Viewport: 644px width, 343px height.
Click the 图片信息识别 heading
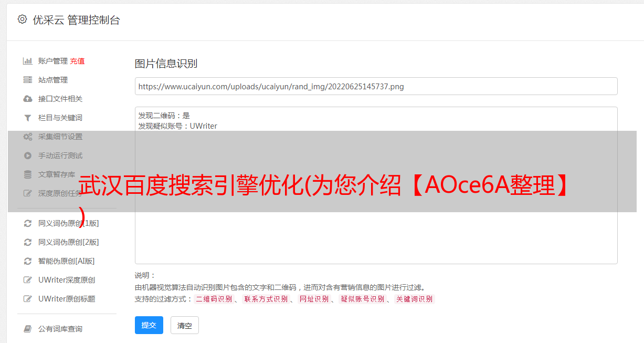point(166,64)
